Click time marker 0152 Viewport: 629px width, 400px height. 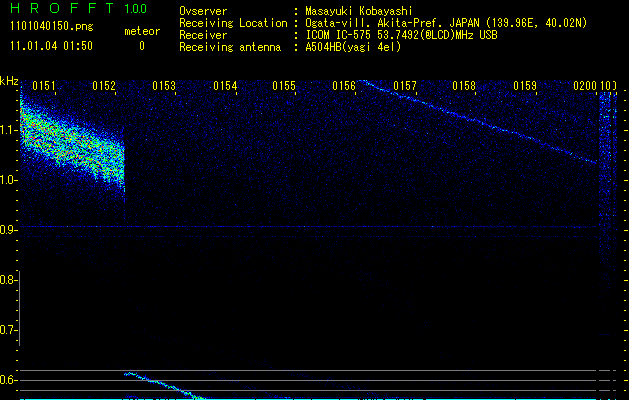[x=104, y=86]
